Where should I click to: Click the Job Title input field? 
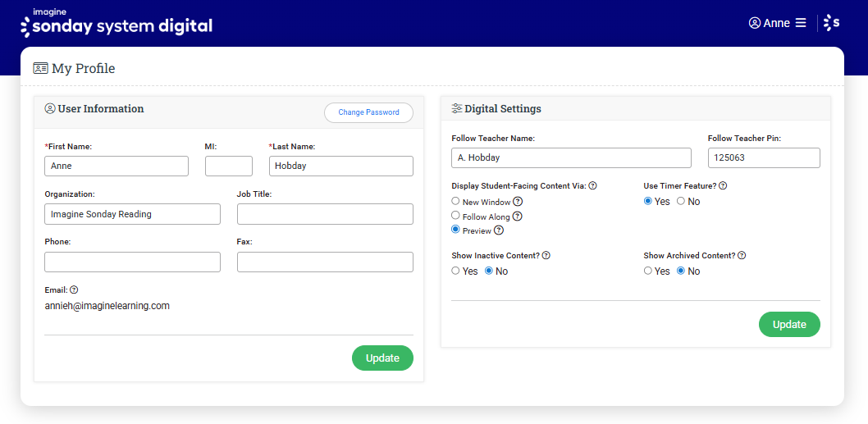pos(325,214)
